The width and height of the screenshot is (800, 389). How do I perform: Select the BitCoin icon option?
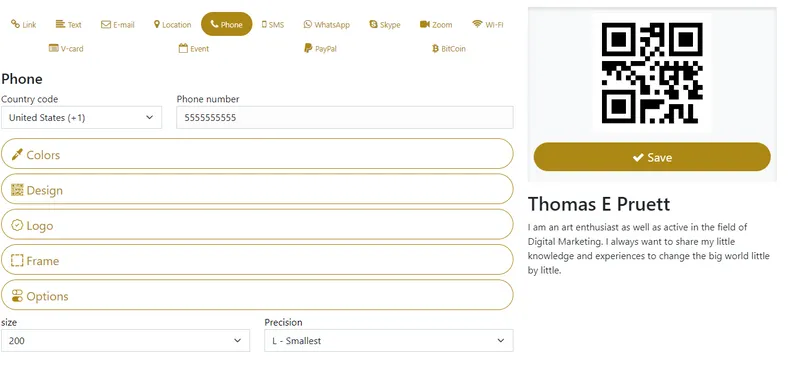[x=435, y=48]
